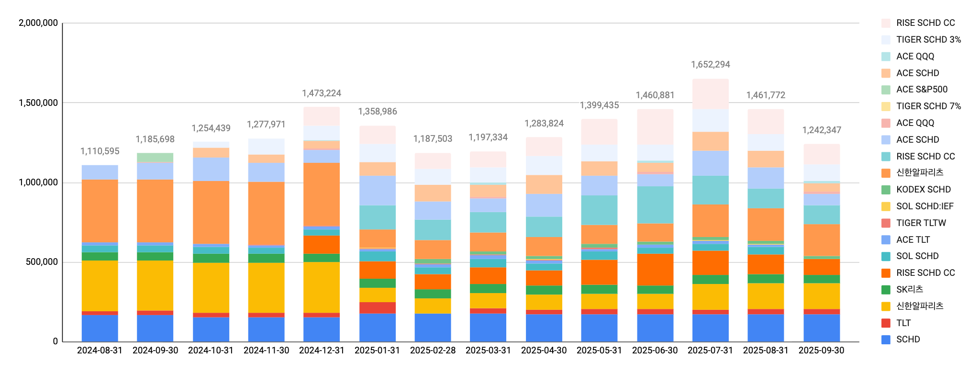Viewport: 980px width, 374px height.
Task: Select the green SK리츠 legend swatch
Action: click(886, 290)
